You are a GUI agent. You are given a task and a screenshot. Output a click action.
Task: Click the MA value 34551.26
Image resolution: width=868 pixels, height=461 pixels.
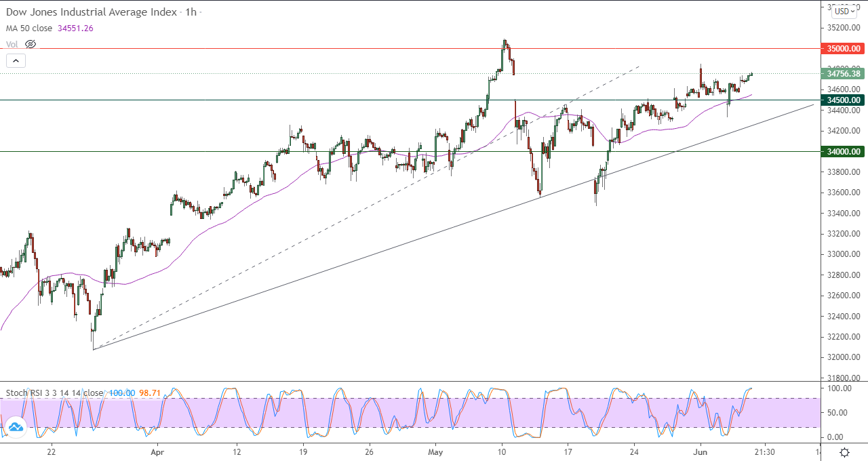pyautogui.click(x=76, y=28)
